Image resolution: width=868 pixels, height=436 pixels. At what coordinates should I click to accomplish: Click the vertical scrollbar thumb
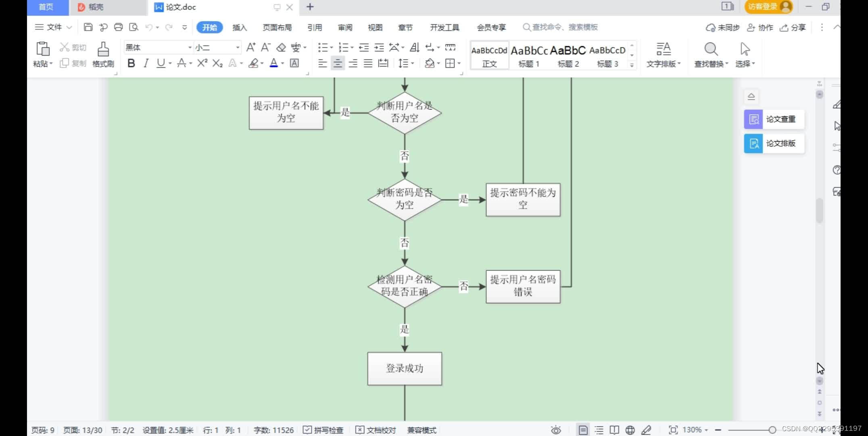[x=819, y=210]
